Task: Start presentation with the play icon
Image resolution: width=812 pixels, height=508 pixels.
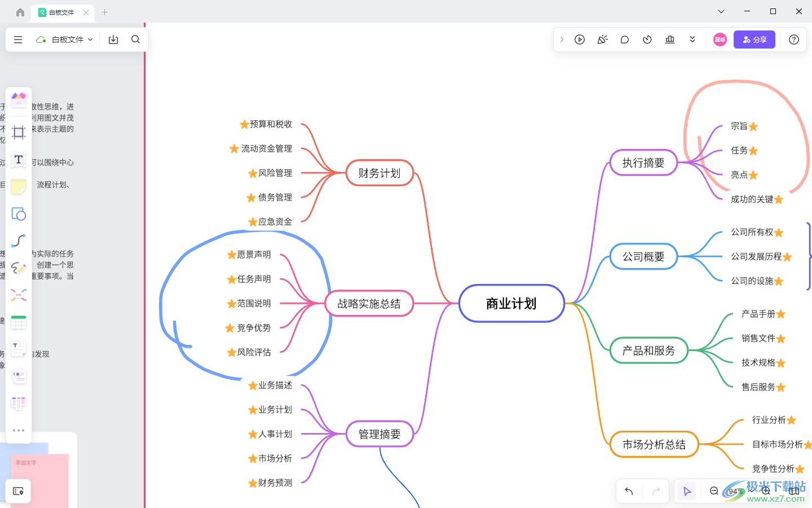Action: (580, 40)
